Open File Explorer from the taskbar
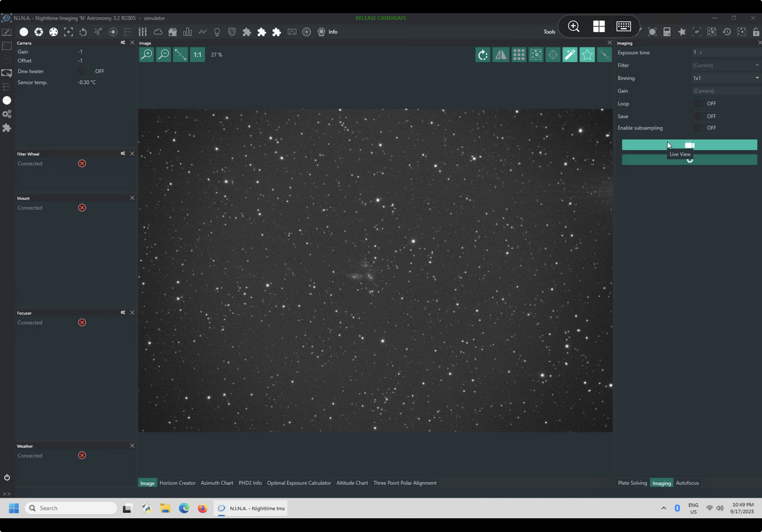This screenshot has height=532, width=762. pos(165,508)
